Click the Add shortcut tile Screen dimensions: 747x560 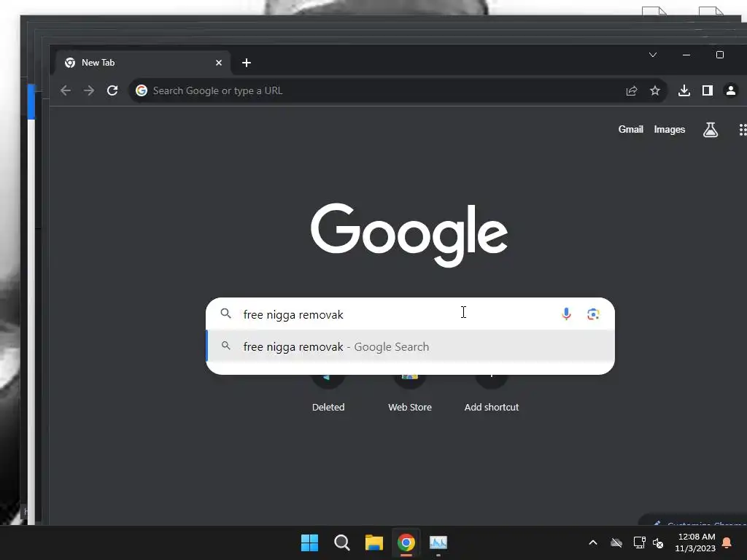[492, 394]
